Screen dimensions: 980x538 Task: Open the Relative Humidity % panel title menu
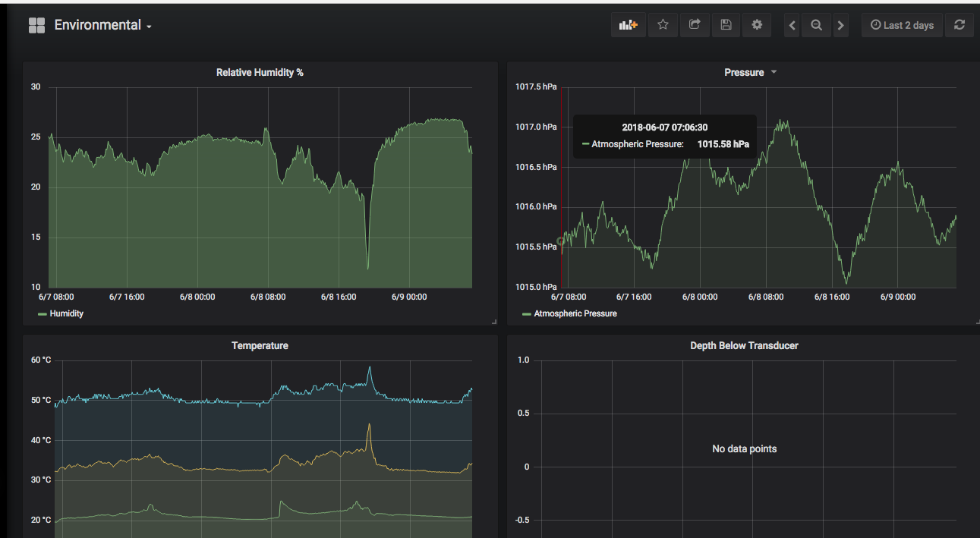tap(260, 72)
